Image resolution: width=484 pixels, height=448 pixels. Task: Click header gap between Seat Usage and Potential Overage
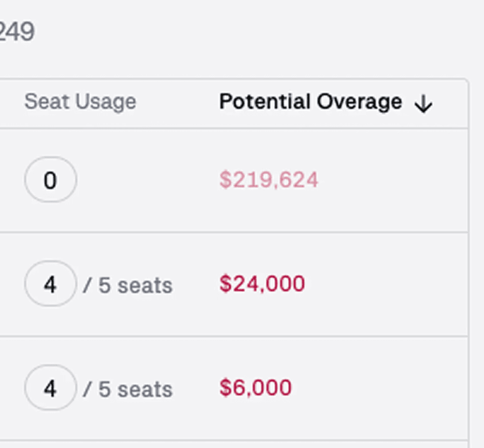click(x=177, y=102)
